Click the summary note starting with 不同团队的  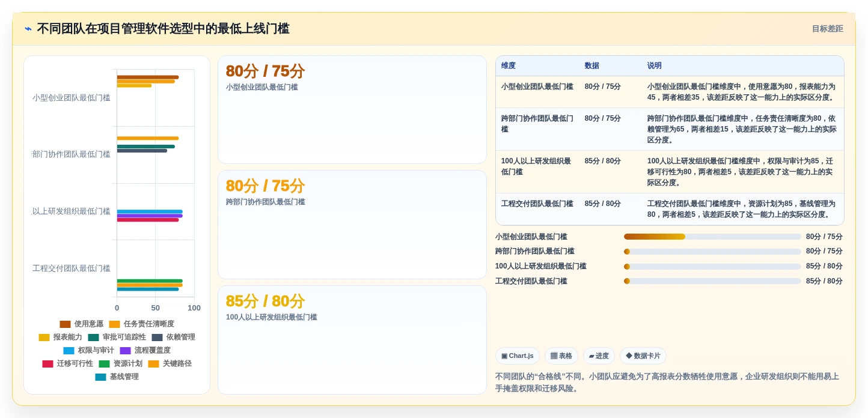click(x=669, y=383)
